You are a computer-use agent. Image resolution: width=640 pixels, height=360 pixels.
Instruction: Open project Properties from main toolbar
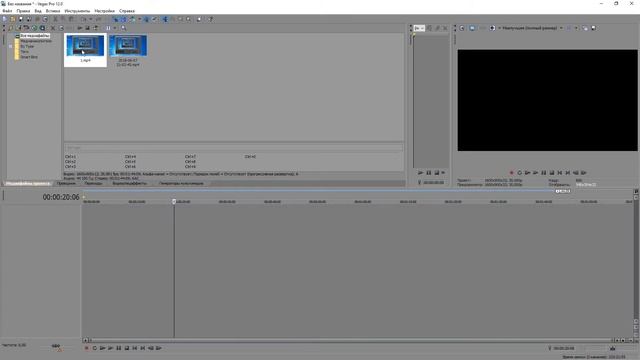(45, 19)
